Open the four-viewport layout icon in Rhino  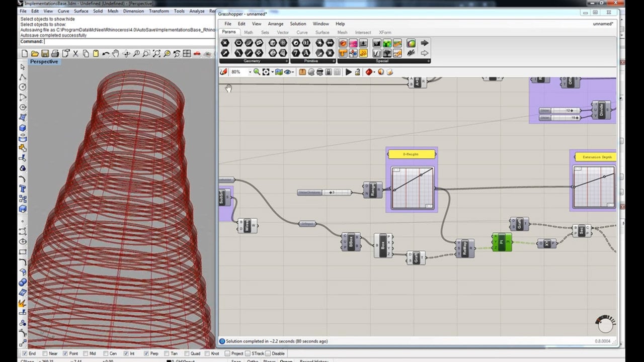click(187, 54)
